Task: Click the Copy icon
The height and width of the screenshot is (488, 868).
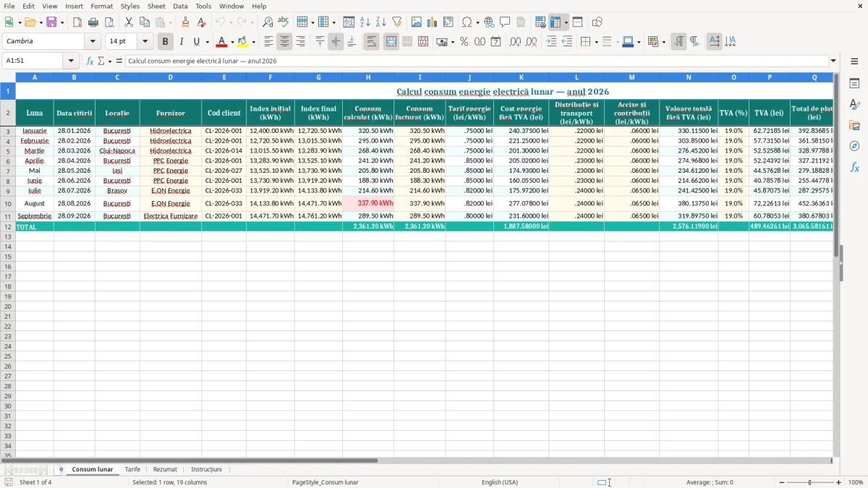Action: click(145, 22)
